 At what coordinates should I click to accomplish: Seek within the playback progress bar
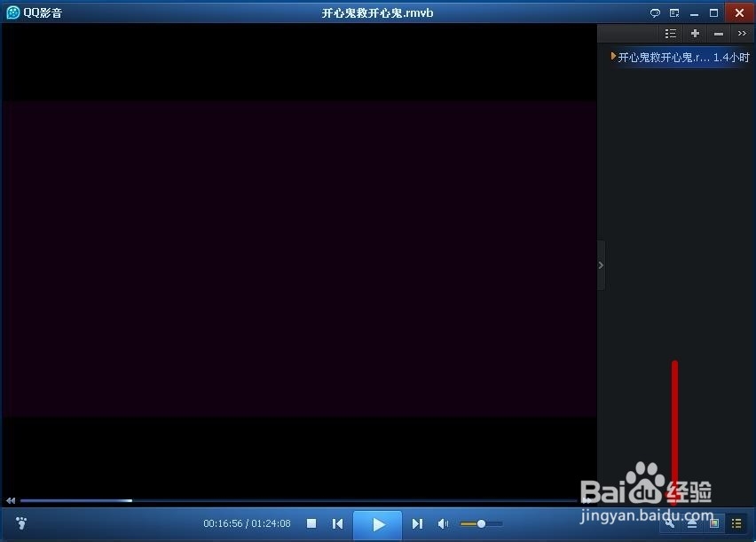tap(299, 500)
